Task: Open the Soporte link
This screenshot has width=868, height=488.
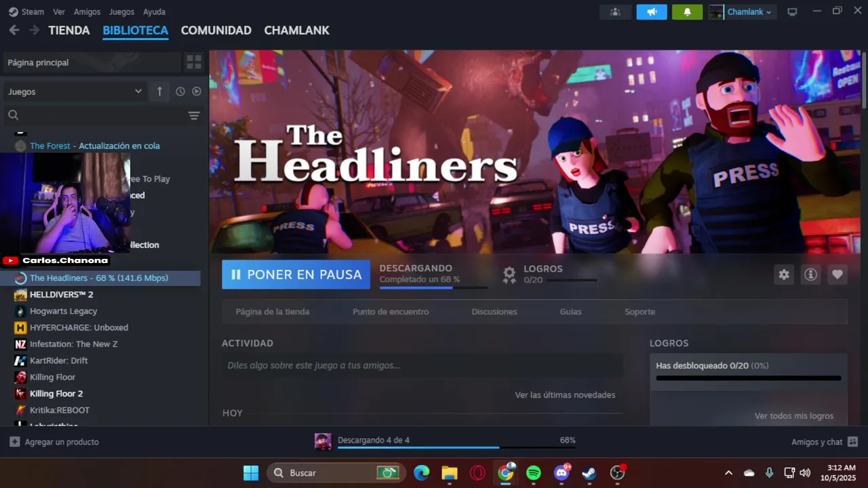Action: coord(640,312)
